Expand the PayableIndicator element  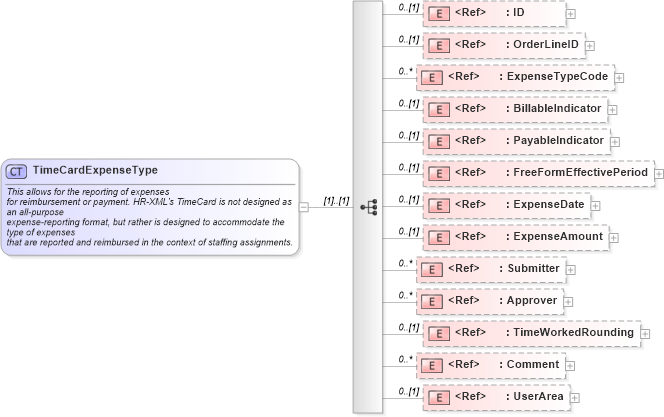pyautogui.click(x=615, y=142)
